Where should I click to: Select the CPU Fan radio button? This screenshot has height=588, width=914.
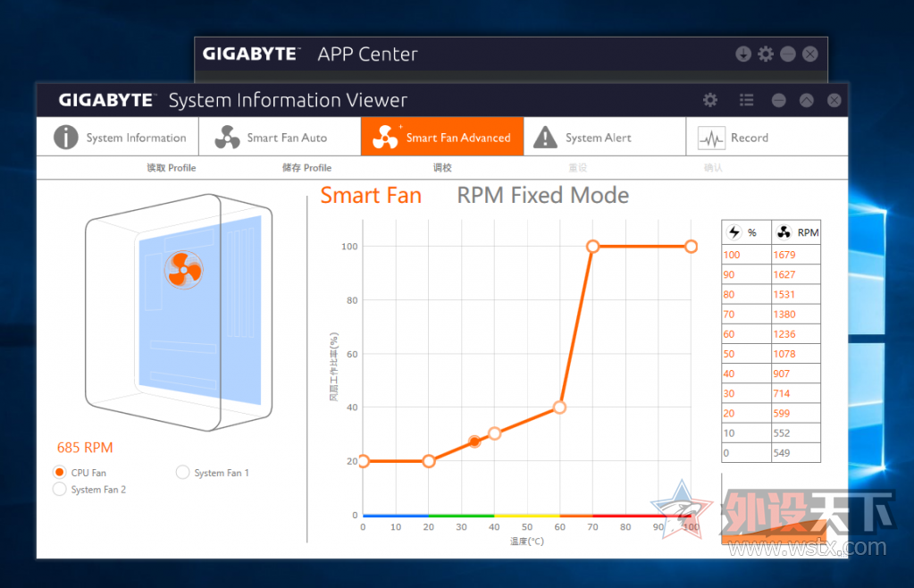(x=60, y=472)
